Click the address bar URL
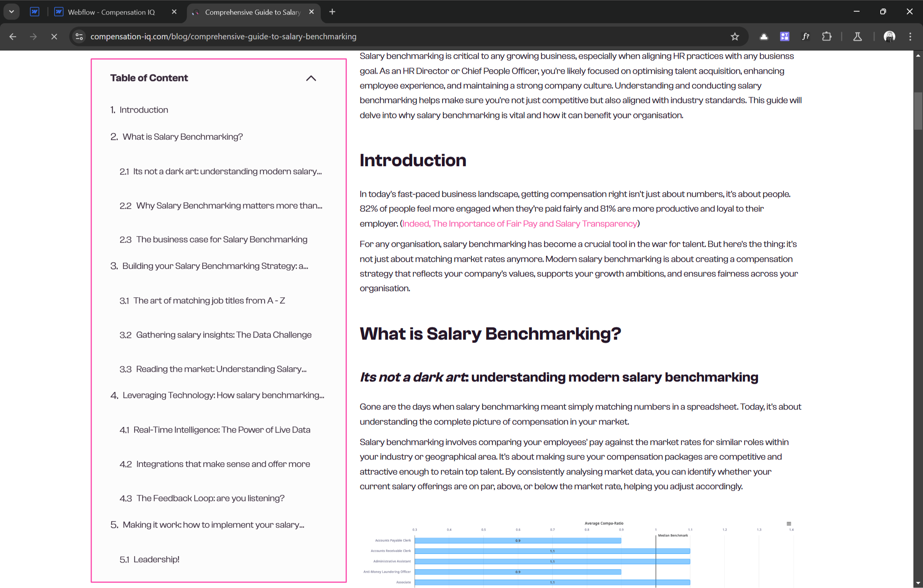Viewport: 923px width, 588px height. click(223, 37)
